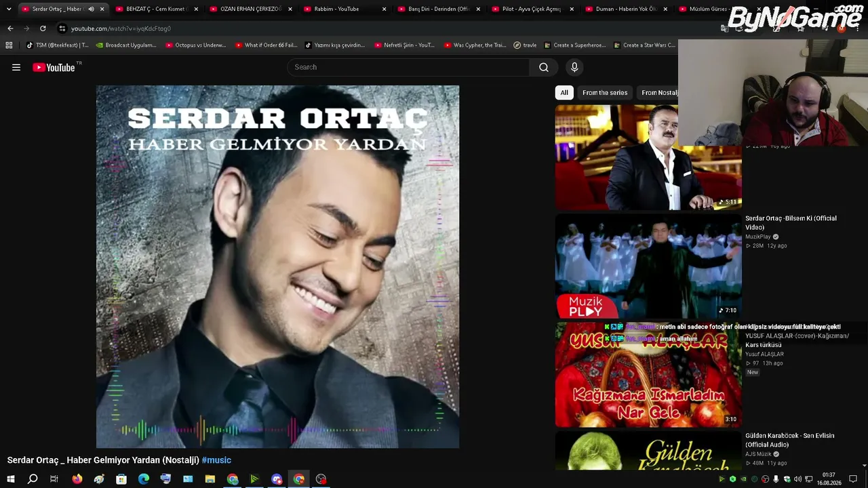Open Microsoft Store from the taskbar
868x488 pixels.
(121, 479)
